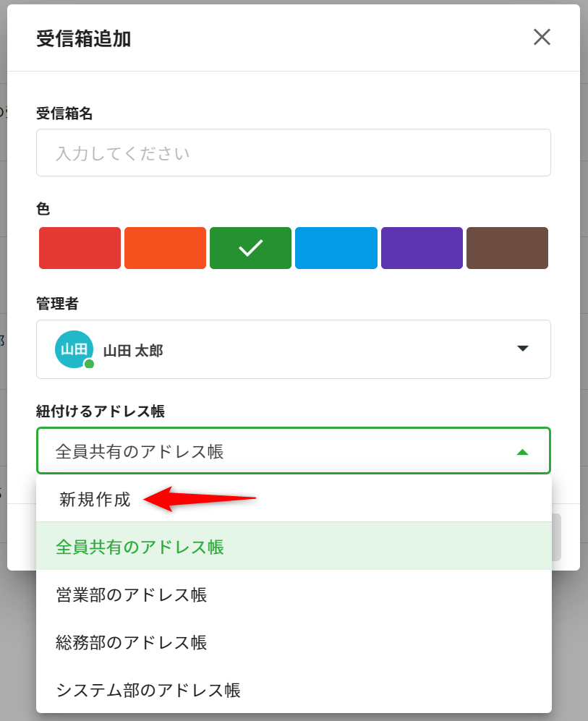
Task: Choose the orange color swatch
Action: [165, 248]
